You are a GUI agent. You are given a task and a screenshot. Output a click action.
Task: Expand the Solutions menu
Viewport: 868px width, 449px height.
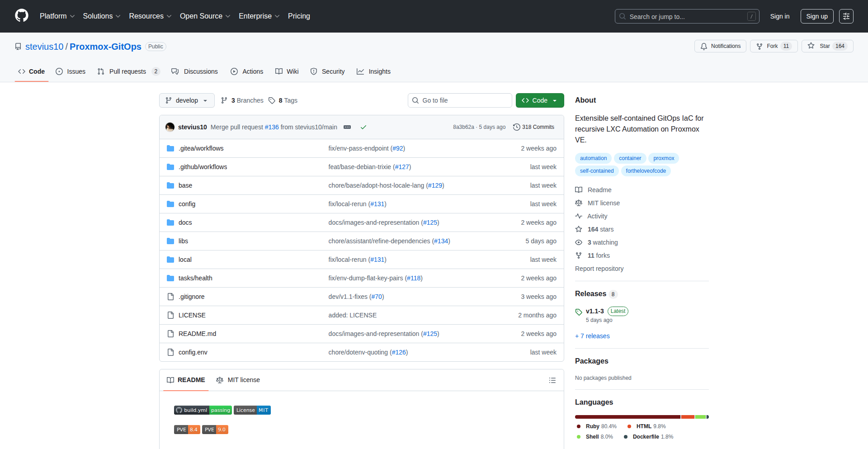pos(102,16)
